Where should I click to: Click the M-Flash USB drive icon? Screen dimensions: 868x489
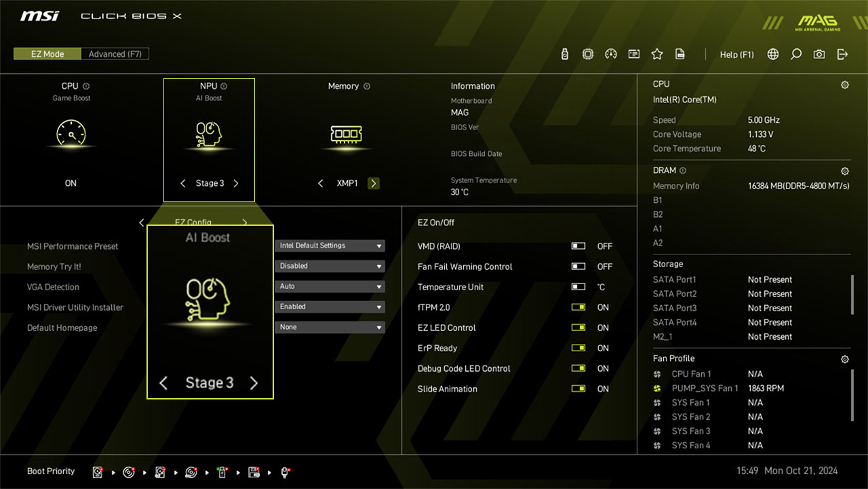(x=565, y=54)
